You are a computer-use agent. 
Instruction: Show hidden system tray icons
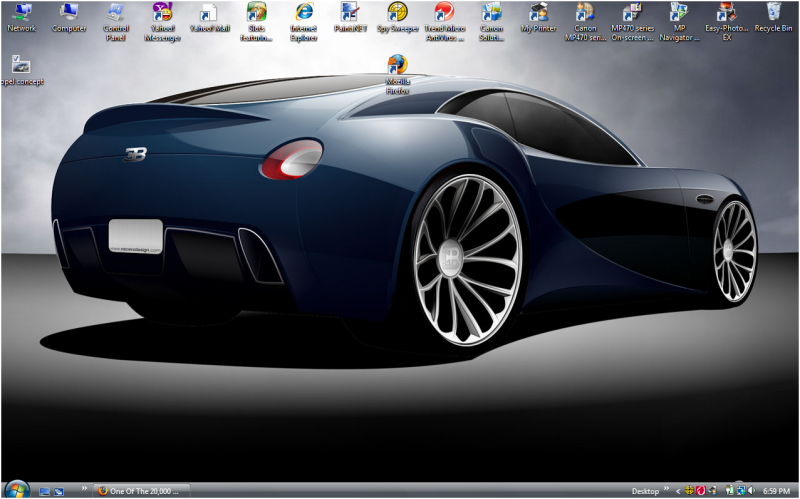pos(678,491)
